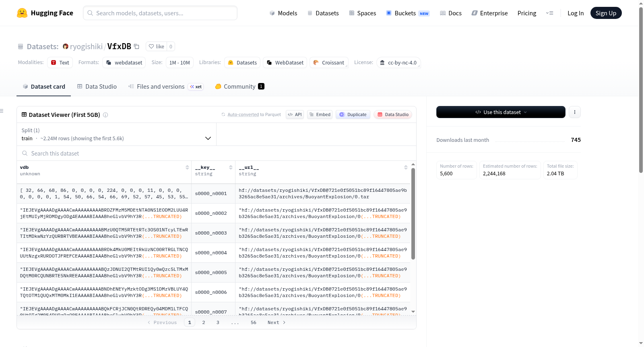This screenshot has height=347, width=644.
Task: Select page 1 in pagination
Action: pyautogui.click(x=190, y=322)
